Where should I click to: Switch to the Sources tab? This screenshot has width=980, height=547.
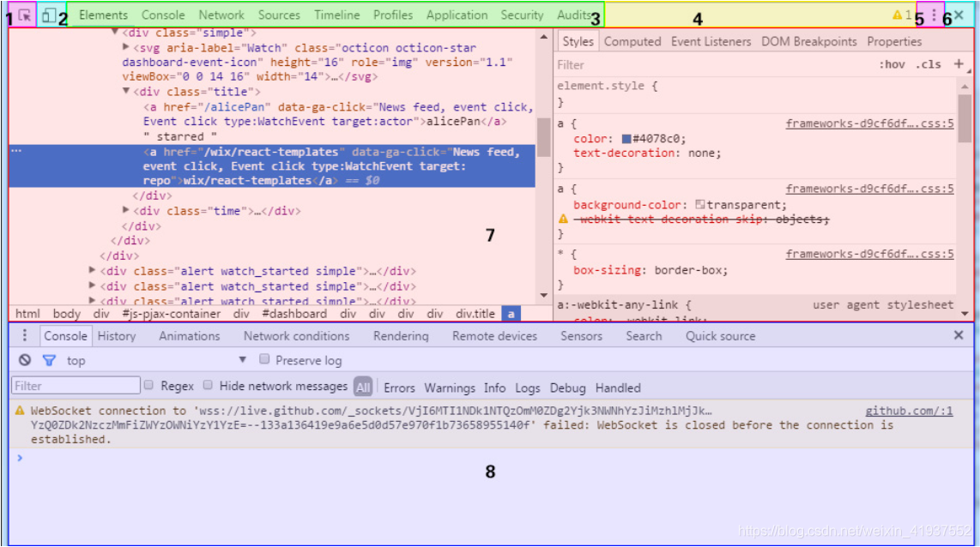279,15
